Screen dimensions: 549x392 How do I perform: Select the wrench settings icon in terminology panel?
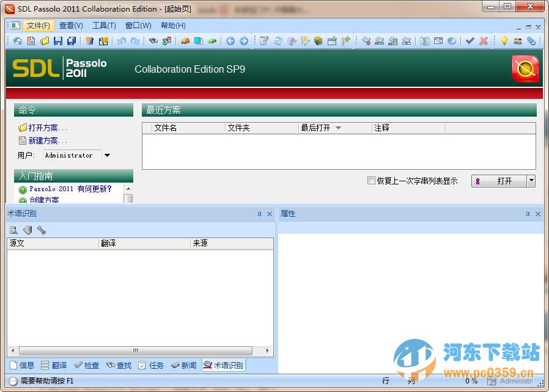point(42,230)
